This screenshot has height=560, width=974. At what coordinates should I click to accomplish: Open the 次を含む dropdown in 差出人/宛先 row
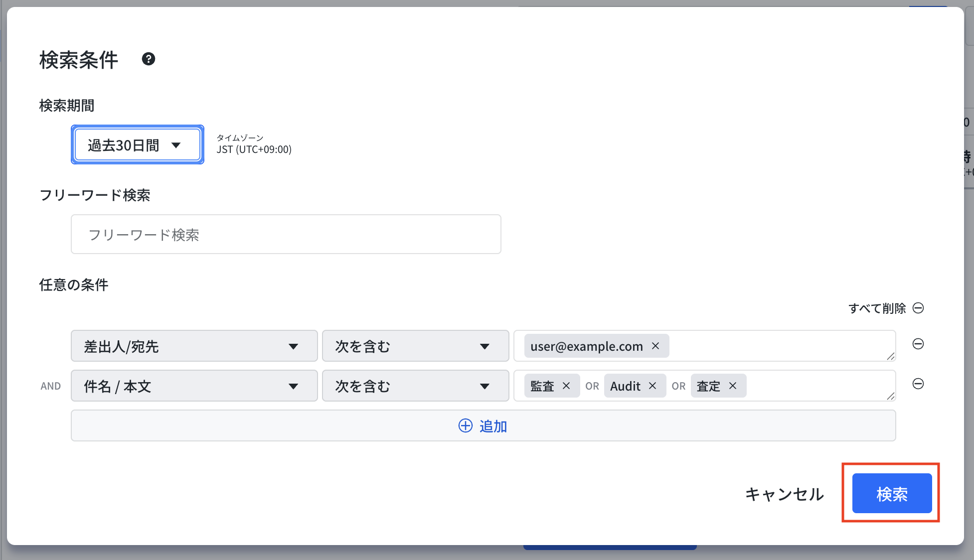(415, 346)
